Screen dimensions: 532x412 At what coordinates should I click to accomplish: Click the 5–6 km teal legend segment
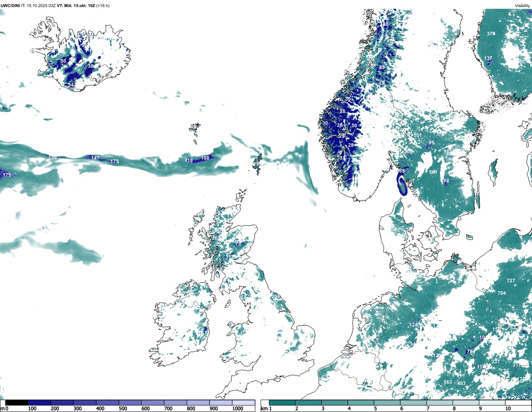point(387,402)
